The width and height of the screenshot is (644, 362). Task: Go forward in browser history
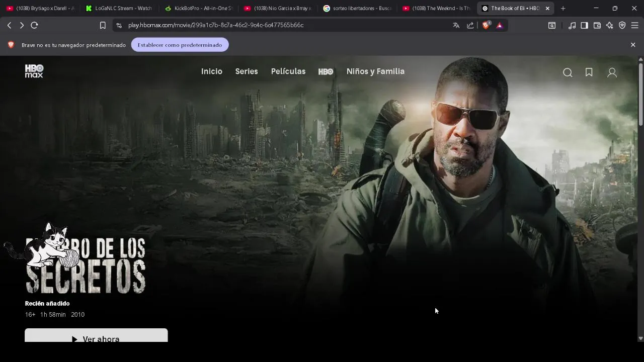pyautogui.click(x=22, y=25)
